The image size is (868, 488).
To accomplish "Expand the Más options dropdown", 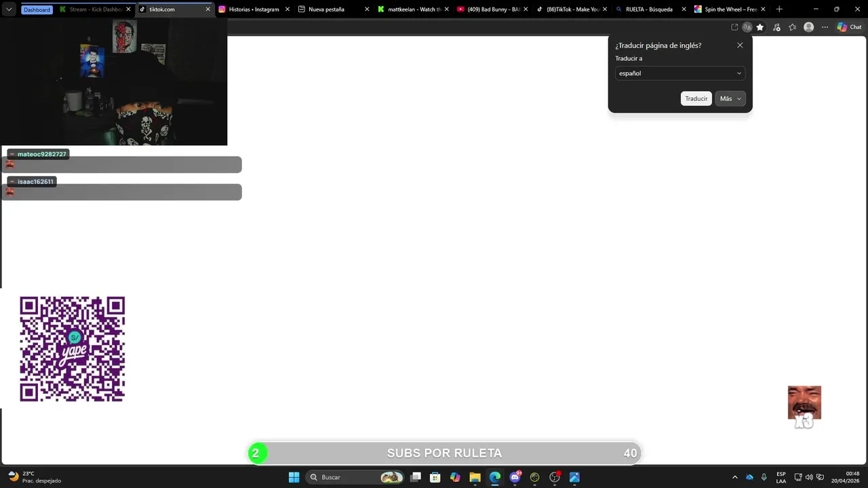I will pos(730,98).
